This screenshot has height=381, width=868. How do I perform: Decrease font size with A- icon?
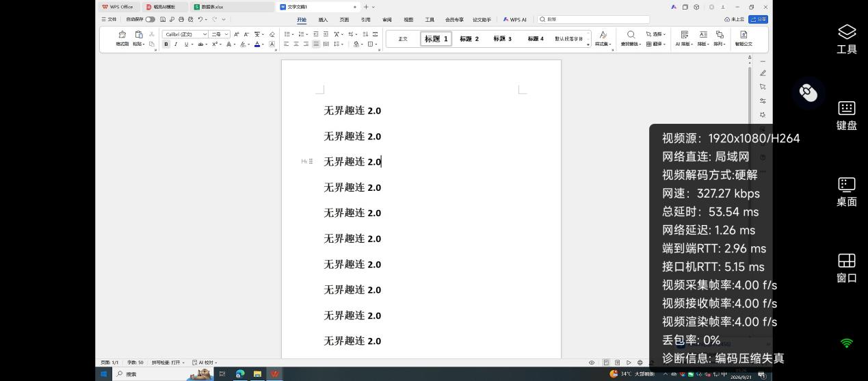pos(246,34)
